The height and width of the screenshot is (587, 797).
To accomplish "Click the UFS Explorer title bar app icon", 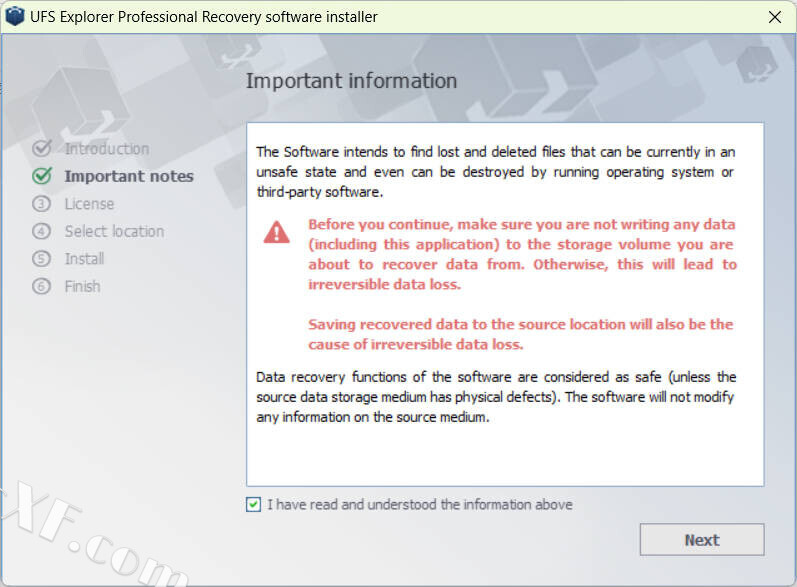I will (x=14, y=17).
